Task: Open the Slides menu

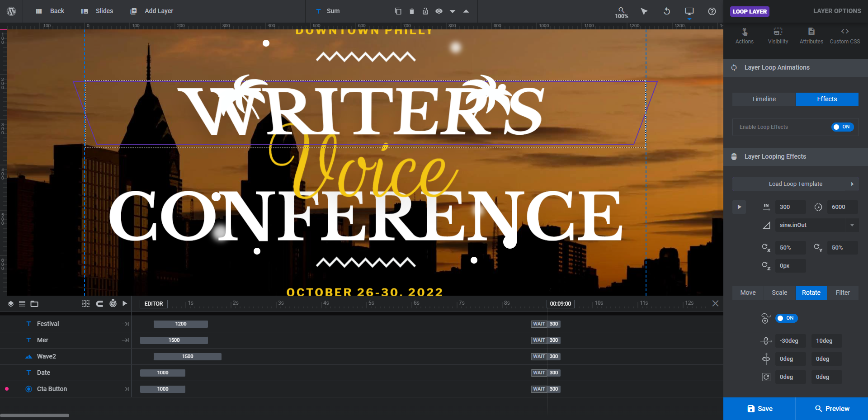Action: coord(97,11)
